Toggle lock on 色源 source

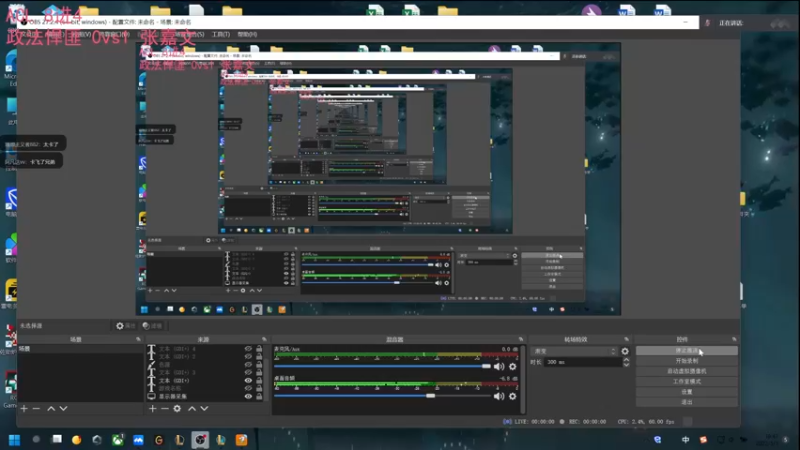[x=259, y=365]
